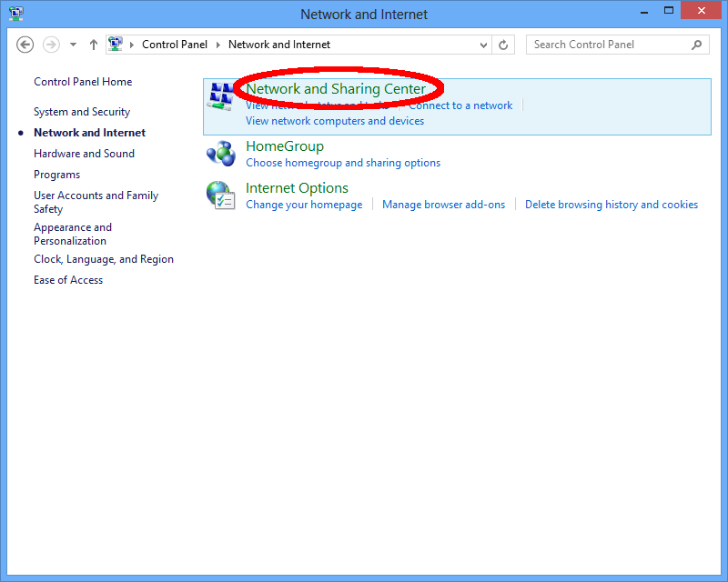Open Control Panel Home
728x582 pixels.
click(83, 82)
